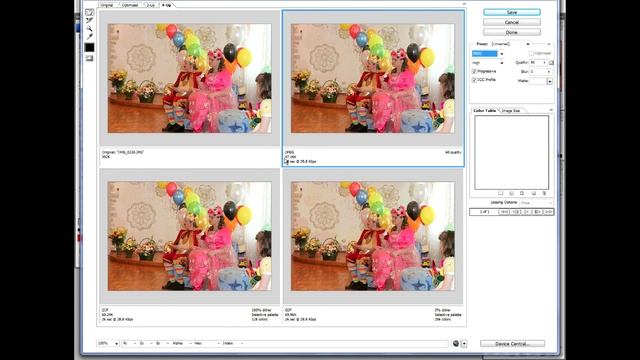
Task: Open the browser selection dropdown arrow
Action: click(464, 344)
